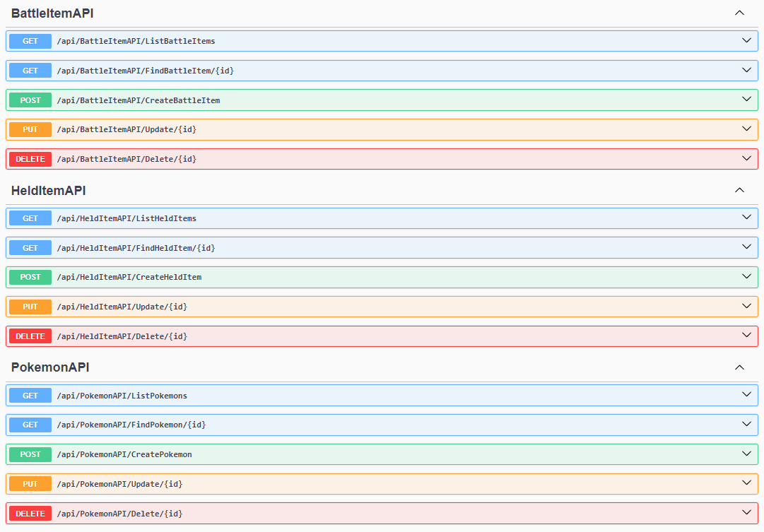The width and height of the screenshot is (764, 532).
Task: Select the POST badge for CreateBattleItem
Action: pos(29,100)
